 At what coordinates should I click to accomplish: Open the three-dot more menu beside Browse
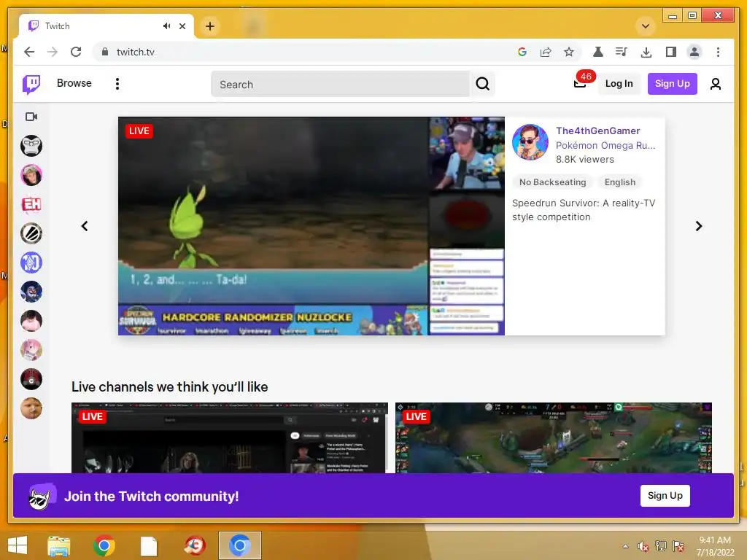click(117, 84)
